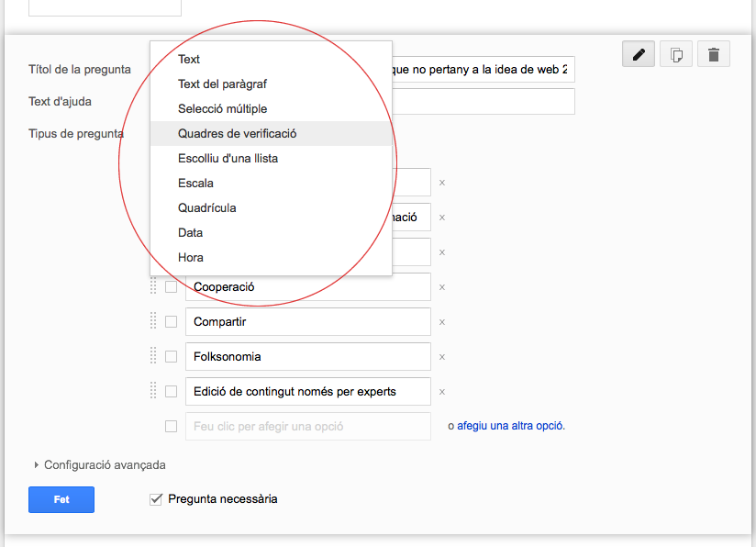Image resolution: width=756 pixels, height=547 pixels.
Task: Click the 'Feu clic per afegir una opció' field
Action: pyautogui.click(x=307, y=427)
